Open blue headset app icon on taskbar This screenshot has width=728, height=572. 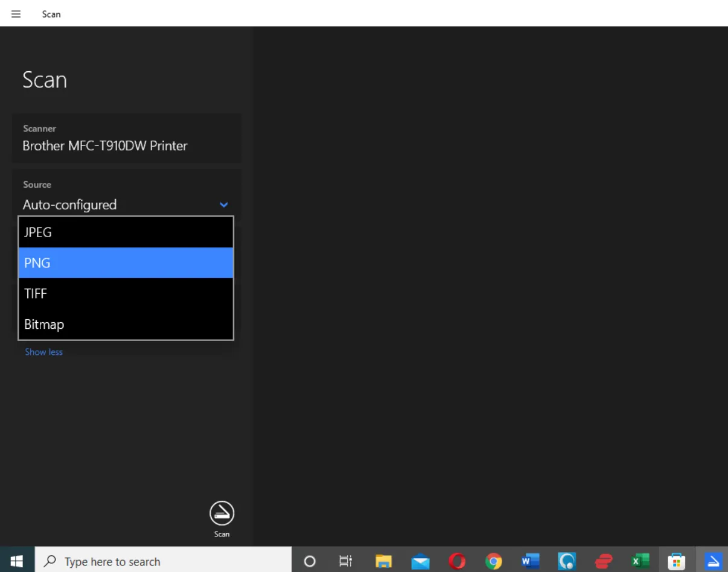coord(567,562)
